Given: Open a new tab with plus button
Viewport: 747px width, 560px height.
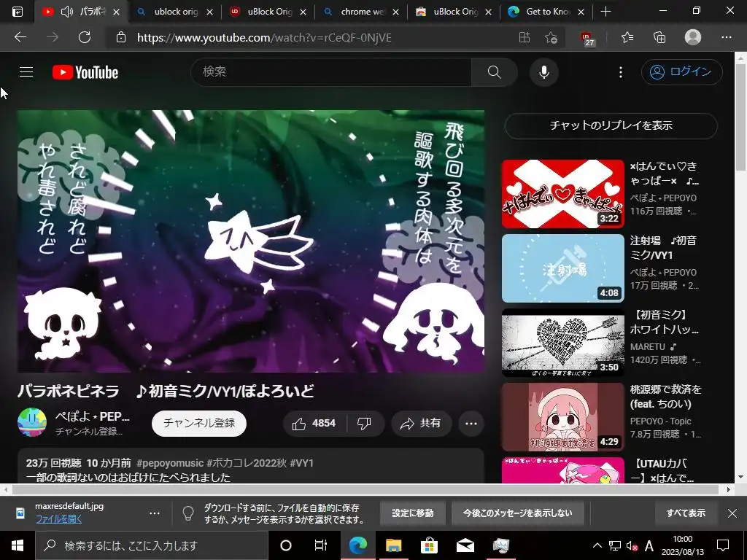Looking at the screenshot, I should tap(605, 12).
